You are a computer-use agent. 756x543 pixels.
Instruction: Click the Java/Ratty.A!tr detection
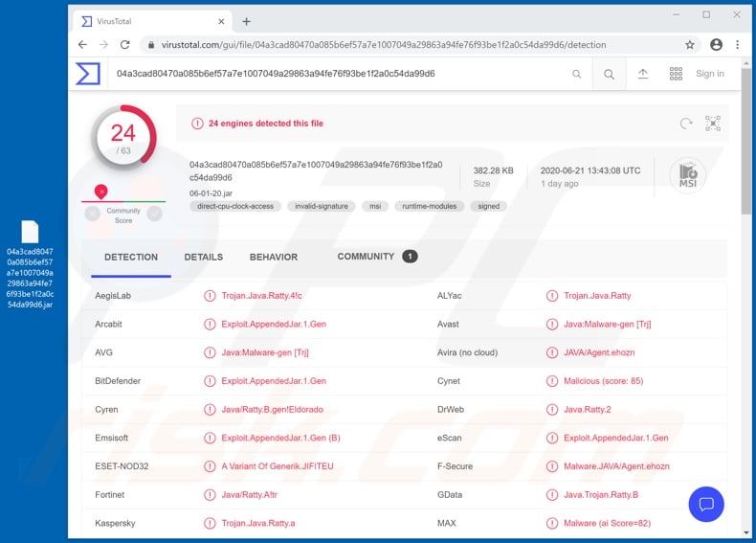249,495
